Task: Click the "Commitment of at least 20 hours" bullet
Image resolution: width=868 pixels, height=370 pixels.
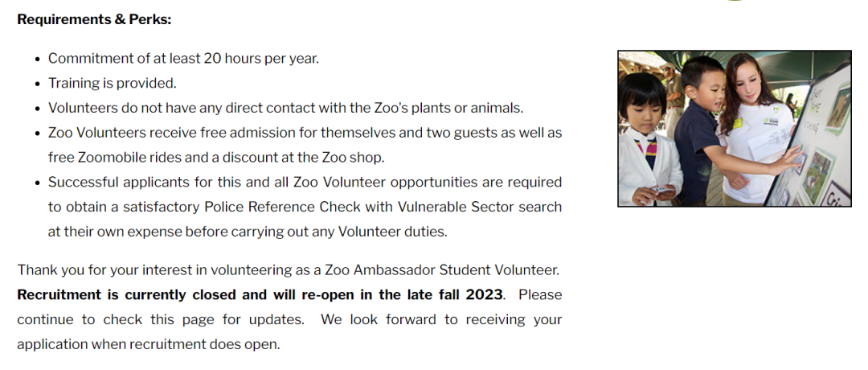Action: 183,58
